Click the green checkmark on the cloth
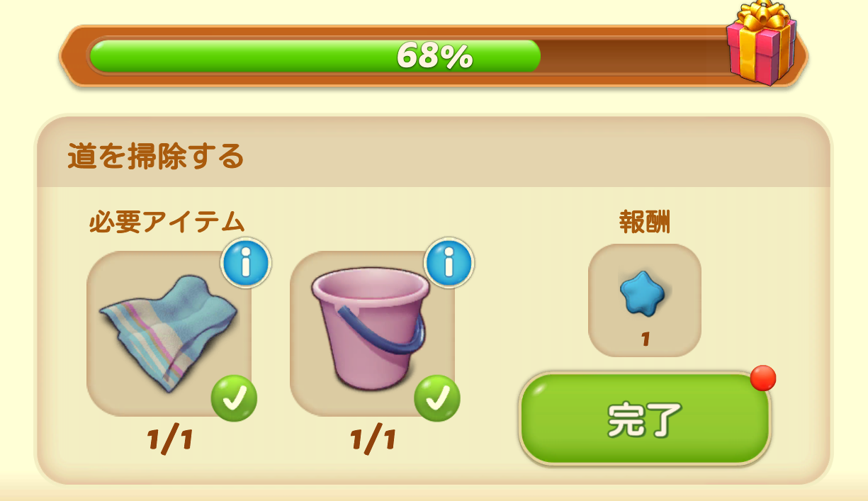868x501 pixels. click(235, 398)
